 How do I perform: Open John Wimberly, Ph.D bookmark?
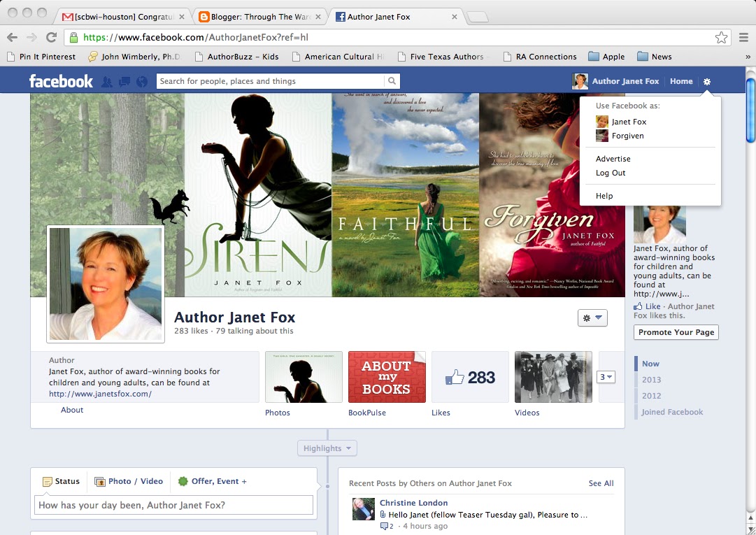click(134, 57)
